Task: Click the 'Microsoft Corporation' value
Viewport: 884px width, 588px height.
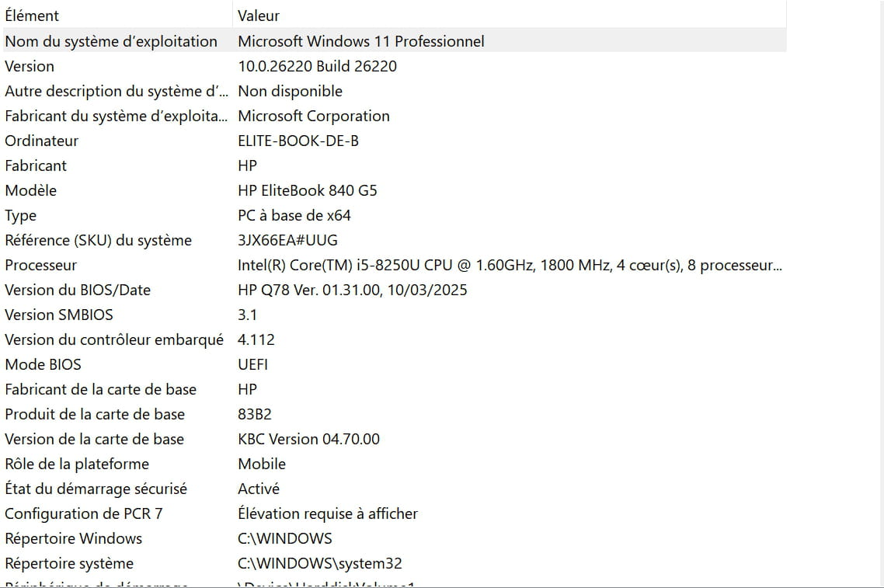Action: (314, 116)
